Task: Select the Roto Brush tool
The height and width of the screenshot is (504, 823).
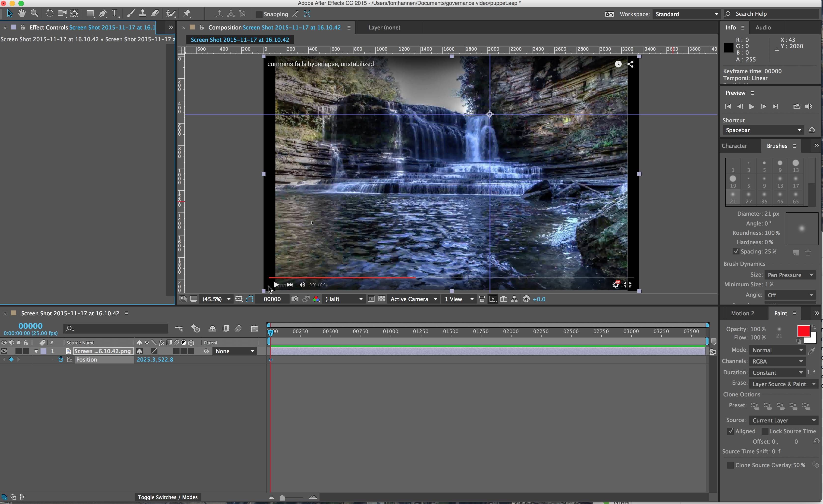Action: 170,14
